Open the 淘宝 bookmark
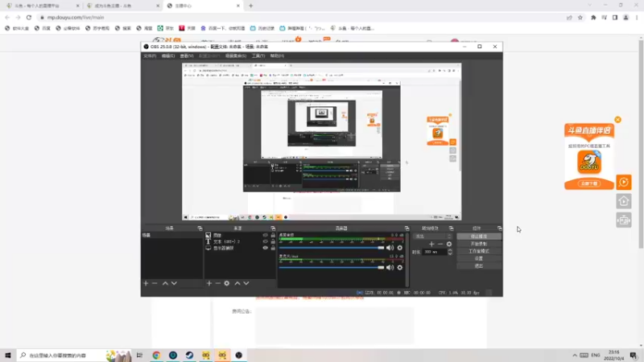 tap(145, 28)
